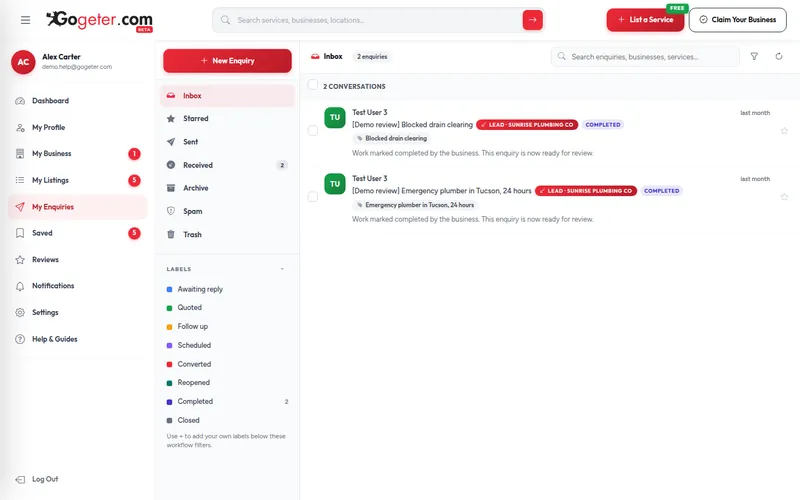Click the Gogeter.com logo
This screenshot has height=500, width=800.
pos(99,21)
